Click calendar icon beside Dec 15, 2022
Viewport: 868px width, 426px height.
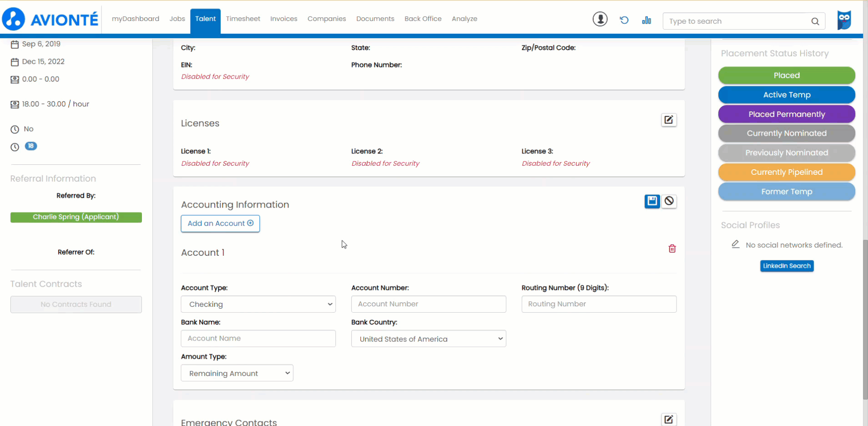(x=15, y=62)
